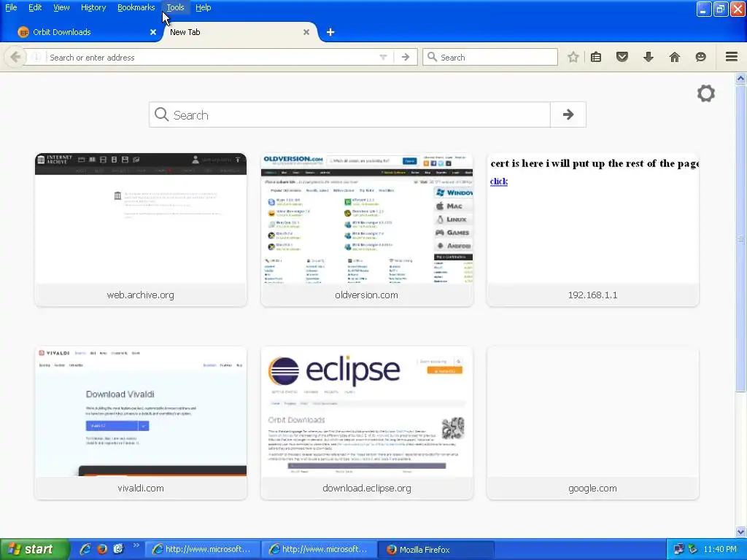
Task: Click the taskbar clock 11:40 PM
Action: (x=720, y=549)
